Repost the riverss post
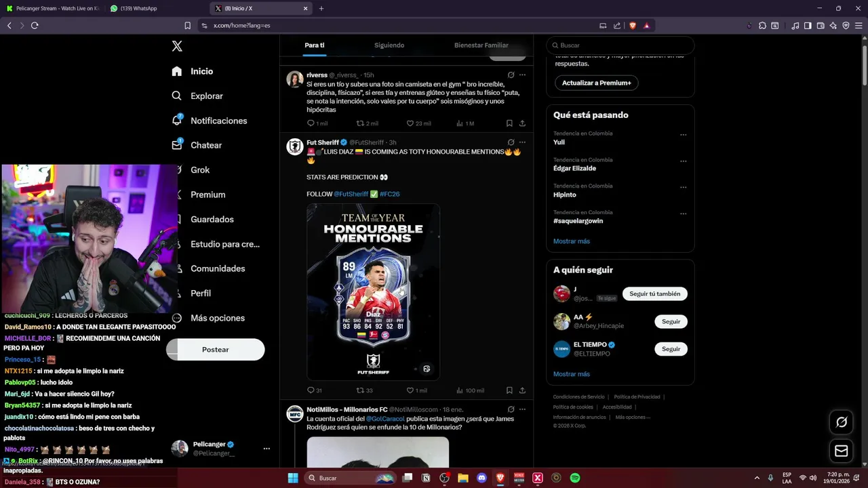This screenshot has height=488, width=868. 368,123
